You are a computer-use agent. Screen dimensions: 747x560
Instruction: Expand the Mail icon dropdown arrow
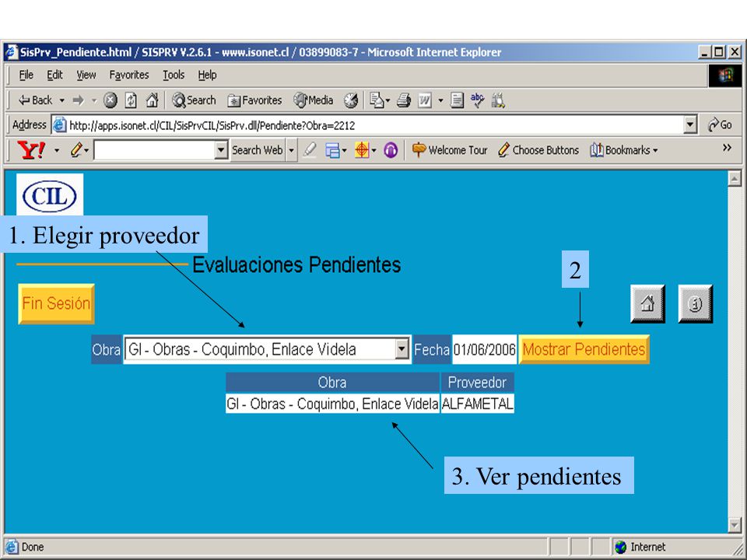click(x=388, y=100)
